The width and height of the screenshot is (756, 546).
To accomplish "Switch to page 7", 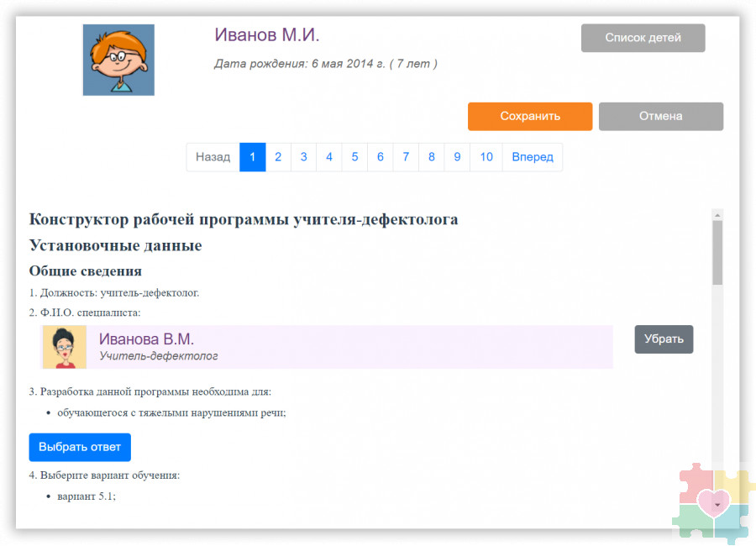I will [x=406, y=157].
